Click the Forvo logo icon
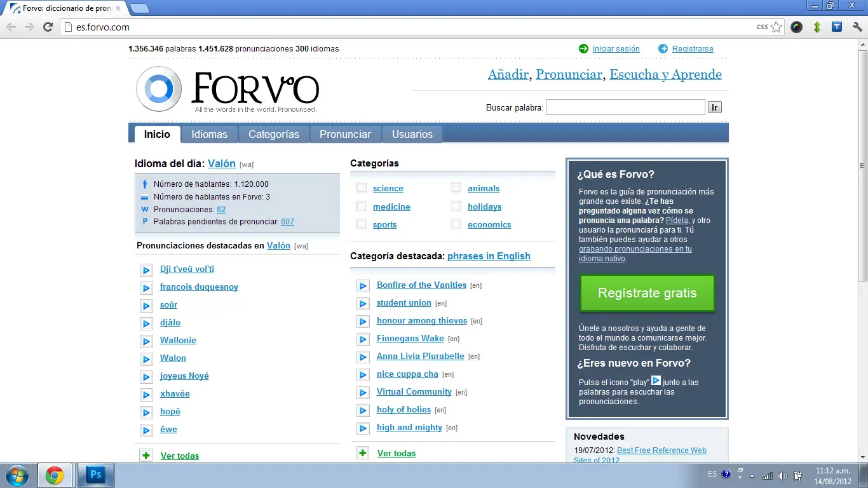The width and height of the screenshot is (868, 488). coord(159,89)
